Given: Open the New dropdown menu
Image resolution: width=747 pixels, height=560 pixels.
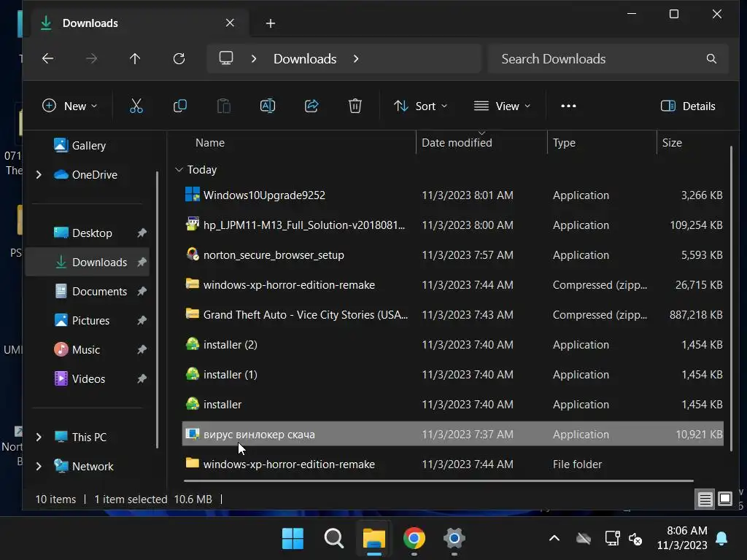Looking at the screenshot, I should click(x=70, y=106).
